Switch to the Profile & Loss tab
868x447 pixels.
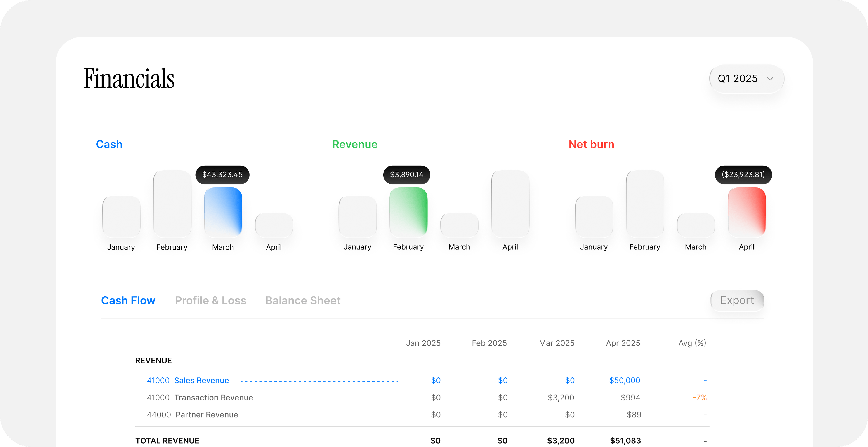(x=210, y=300)
